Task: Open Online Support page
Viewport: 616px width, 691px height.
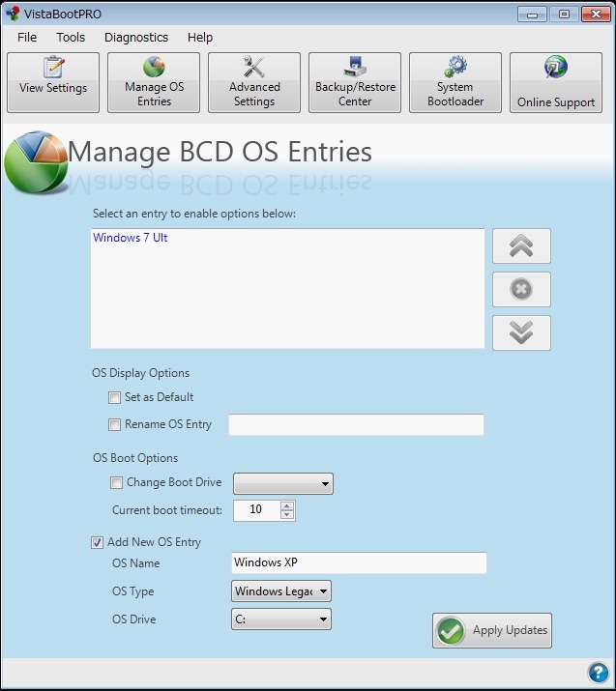Action: click(x=556, y=82)
